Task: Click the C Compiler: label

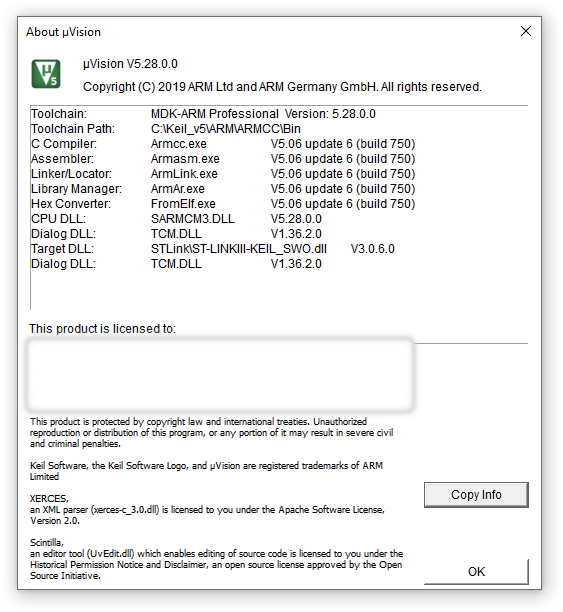Action: click(x=64, y=144)
